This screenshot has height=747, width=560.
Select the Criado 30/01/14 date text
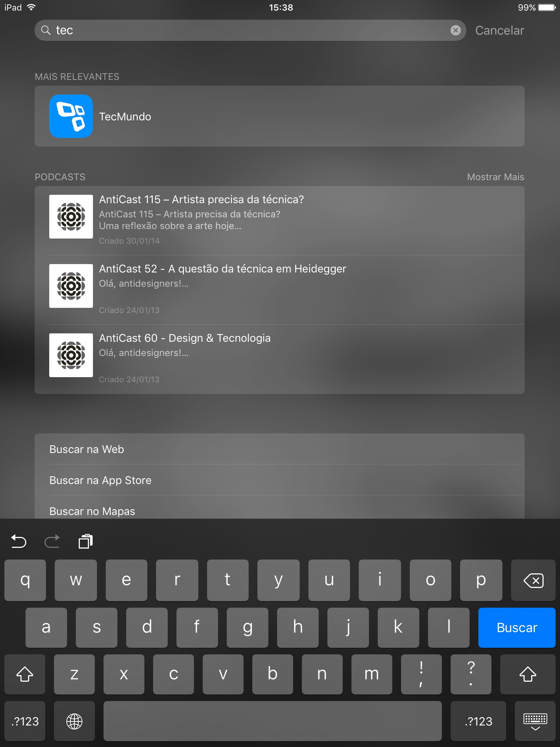(x=129, y=241)
